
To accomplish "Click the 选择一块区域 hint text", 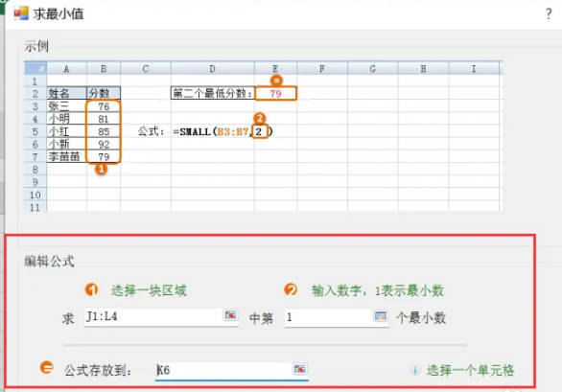I will (149, 290).
